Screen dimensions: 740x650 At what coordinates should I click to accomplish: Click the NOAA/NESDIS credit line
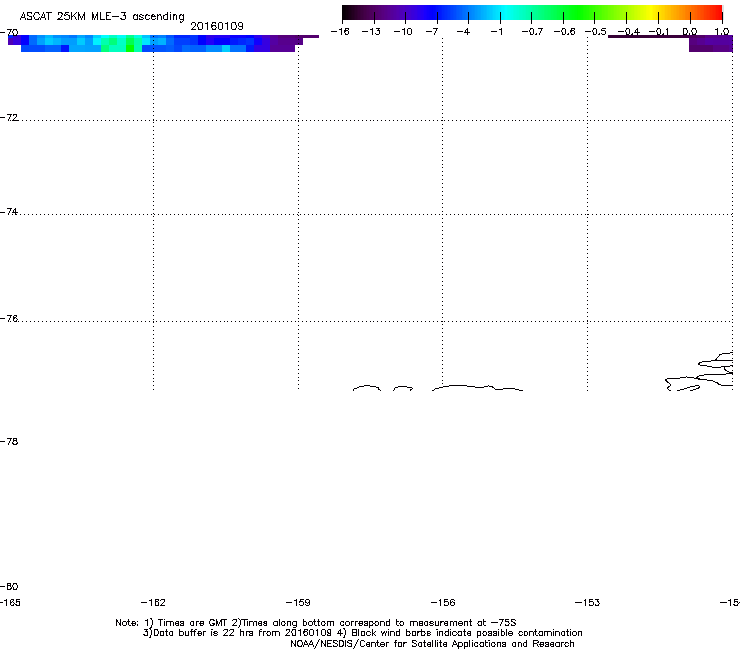point(432,644)
